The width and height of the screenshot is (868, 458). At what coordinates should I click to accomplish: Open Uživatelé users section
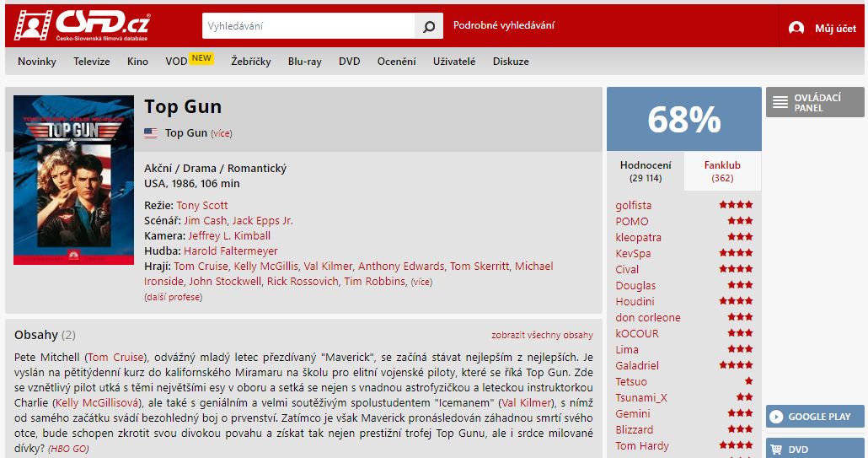coord(454,62)
